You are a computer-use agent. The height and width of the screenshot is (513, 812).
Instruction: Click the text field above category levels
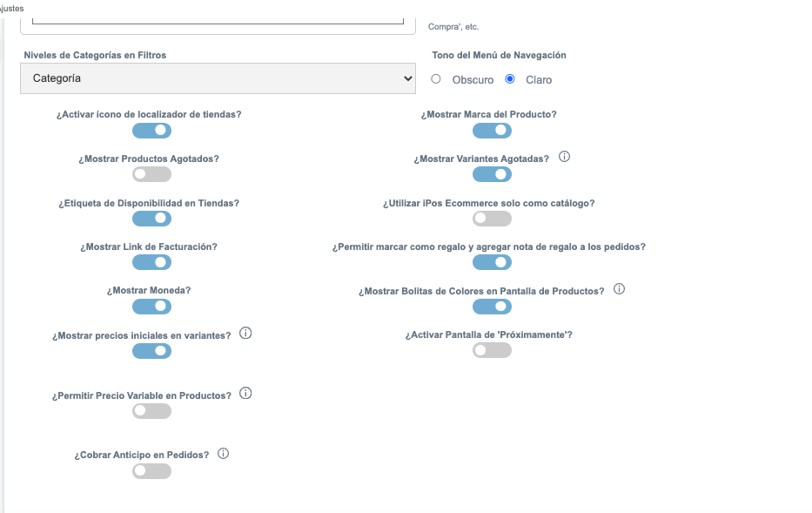click(218, 20)
